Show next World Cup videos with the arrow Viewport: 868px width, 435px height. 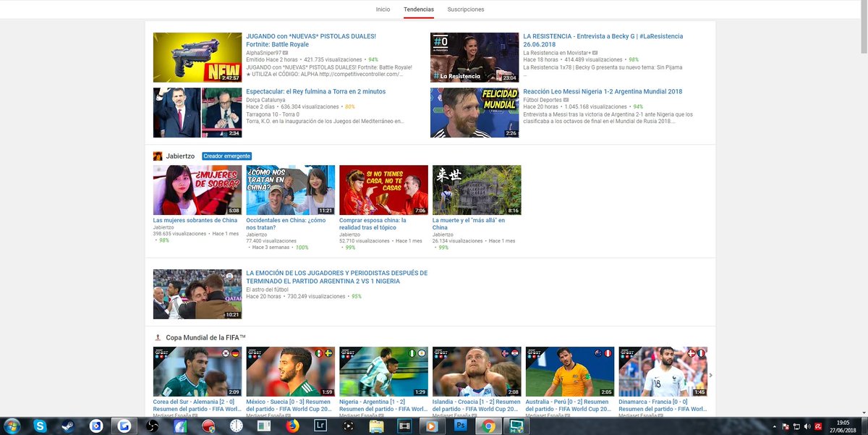pyautogui.click(x=710, y=375)
